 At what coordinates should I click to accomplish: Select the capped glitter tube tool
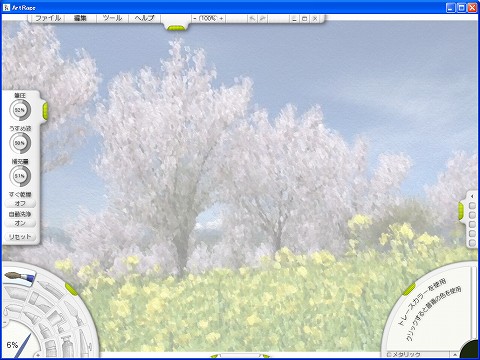pos(67,346)
